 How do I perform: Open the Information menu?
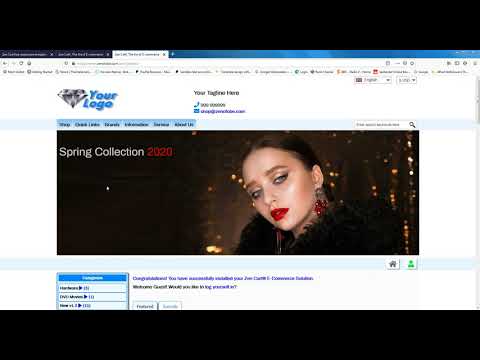click(136, 124)
